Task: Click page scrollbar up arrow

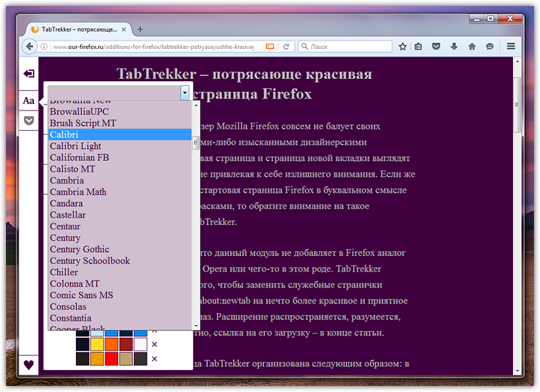Action: (517, 62)
